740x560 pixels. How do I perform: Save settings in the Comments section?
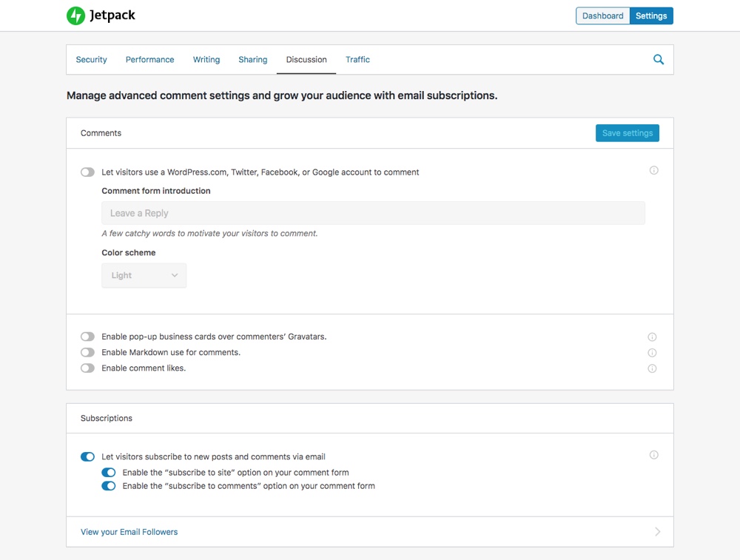[x=628, y=133]
